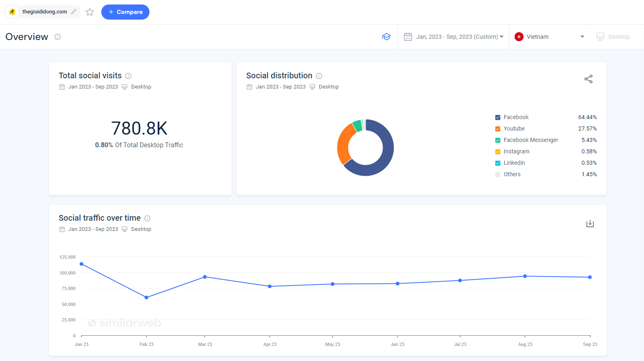
Task: Uncheck the Linkedin legend checkbox
Action: (x=498, y=163)
